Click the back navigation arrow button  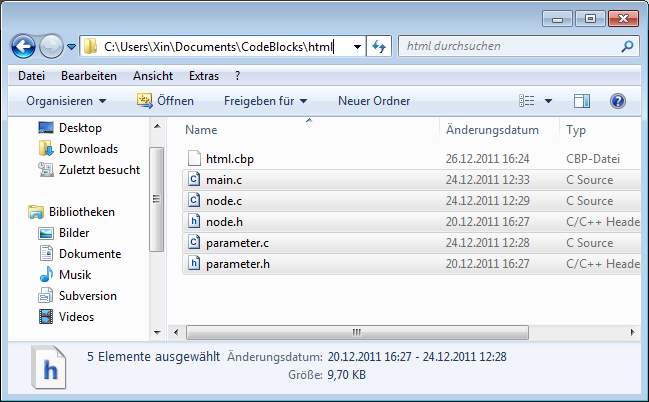(23, 47)
